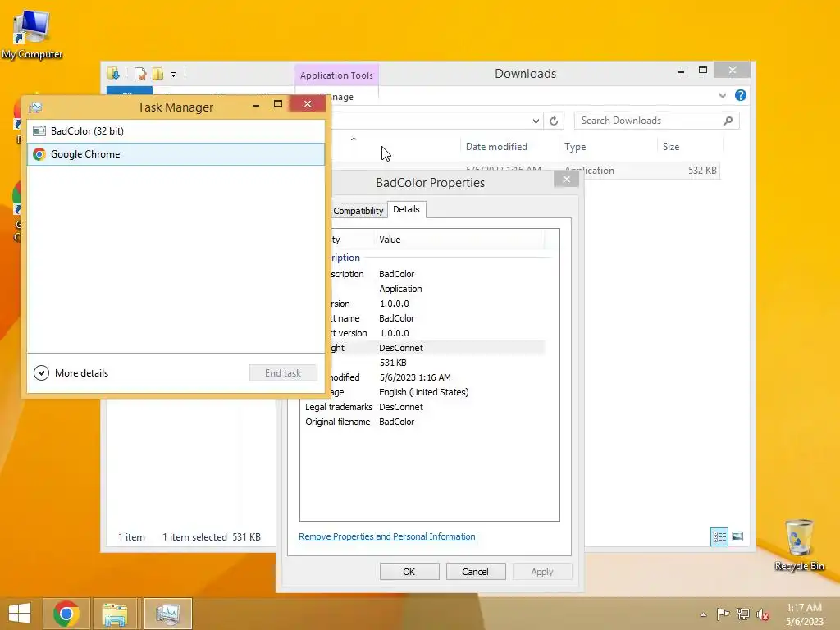Screen dimensions: 840x630
Task: Open File Explorer from taskbar
Action: click(115, 614)
